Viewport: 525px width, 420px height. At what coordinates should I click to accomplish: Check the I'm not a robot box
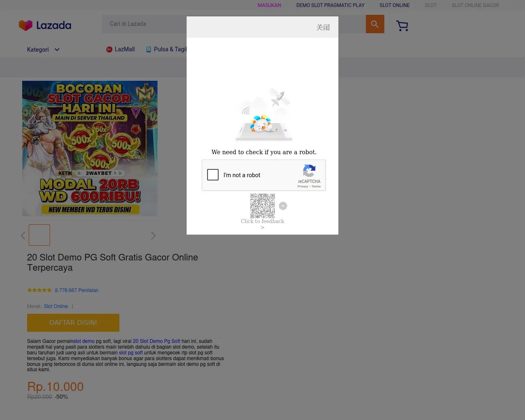point(213,175)
